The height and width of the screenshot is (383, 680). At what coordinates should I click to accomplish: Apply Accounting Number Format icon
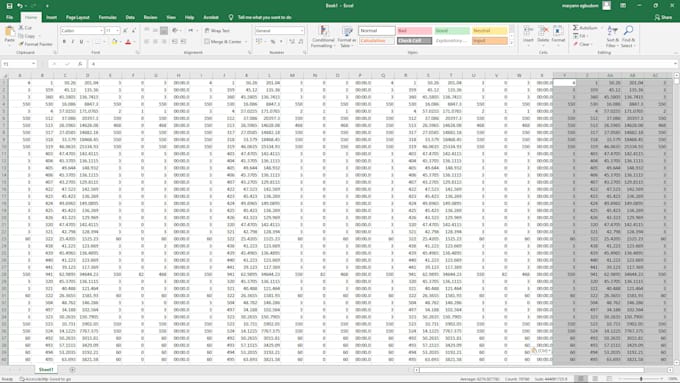coord(259,42)
